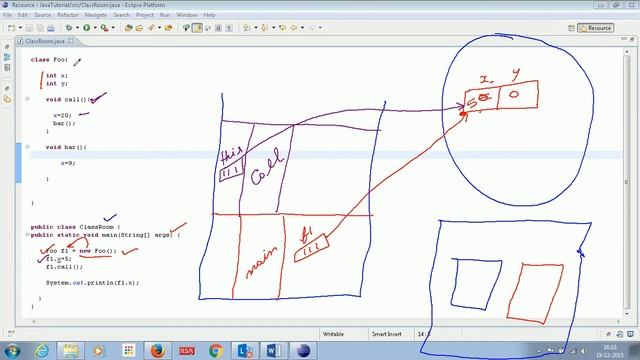Minimize the editor area using its icon
This screenshot has height=360, width=640.
[x=624, y=39]
